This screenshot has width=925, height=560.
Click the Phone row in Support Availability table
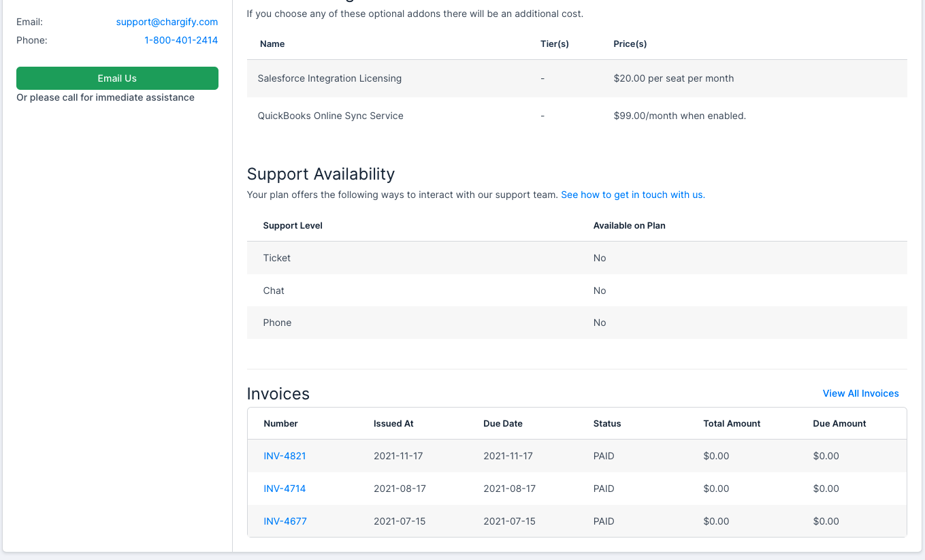(277, 323)
